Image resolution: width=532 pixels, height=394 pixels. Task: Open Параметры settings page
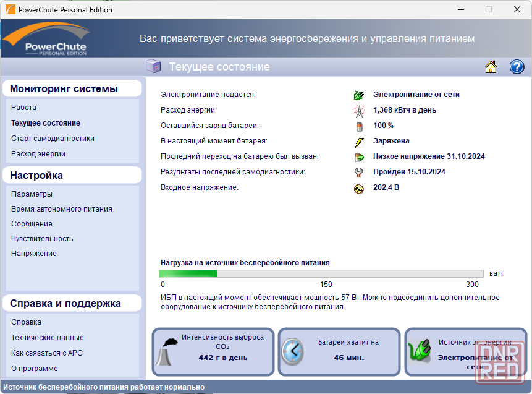coord(32,194)
